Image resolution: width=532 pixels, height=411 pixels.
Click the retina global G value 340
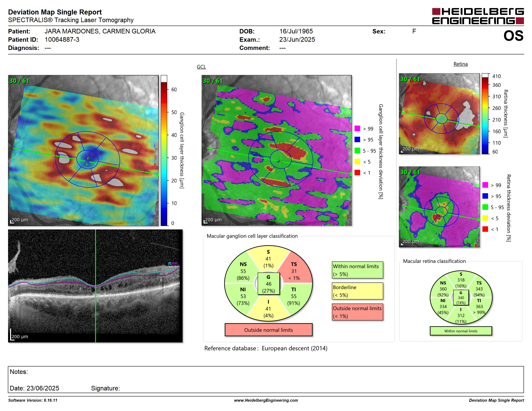pyautogui.click(x=461, y=298)
